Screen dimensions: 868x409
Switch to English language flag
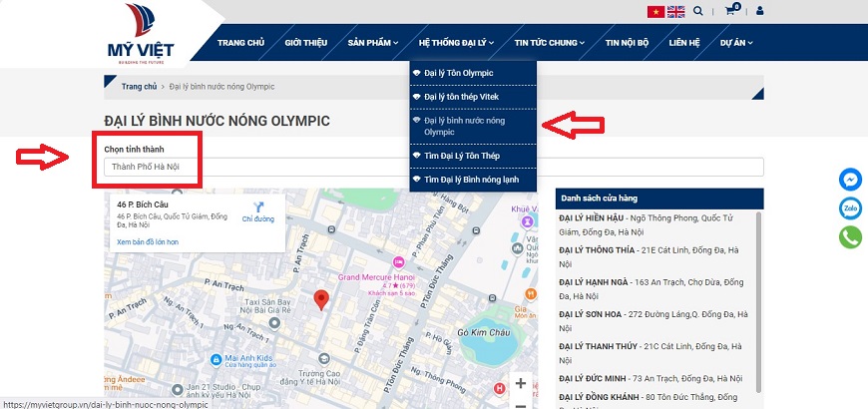[x=675, y=12]
